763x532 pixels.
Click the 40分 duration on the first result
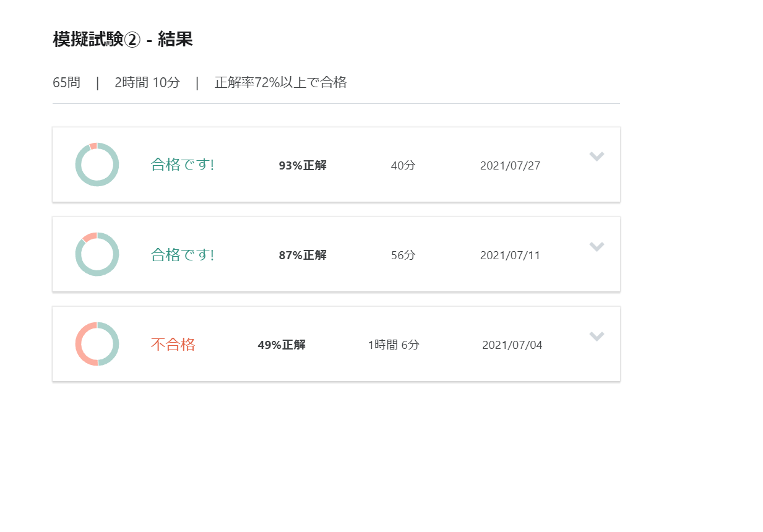click(x=403, y=166)
